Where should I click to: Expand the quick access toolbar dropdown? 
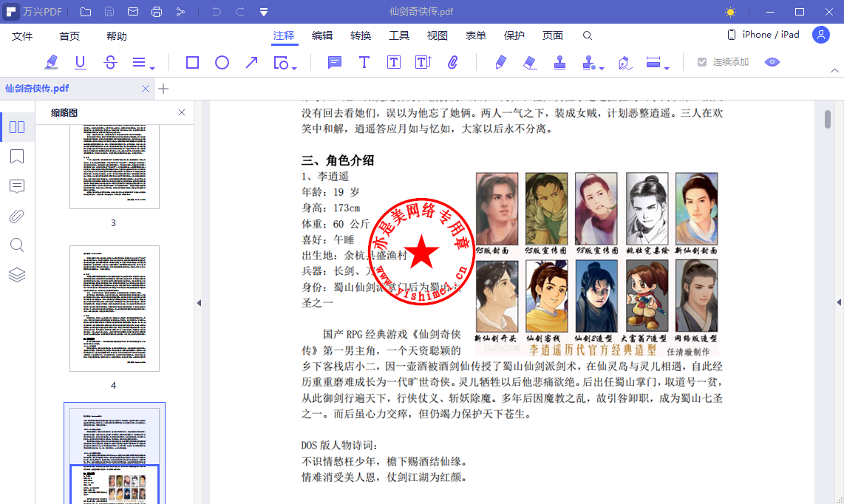[x=264, y=12]
